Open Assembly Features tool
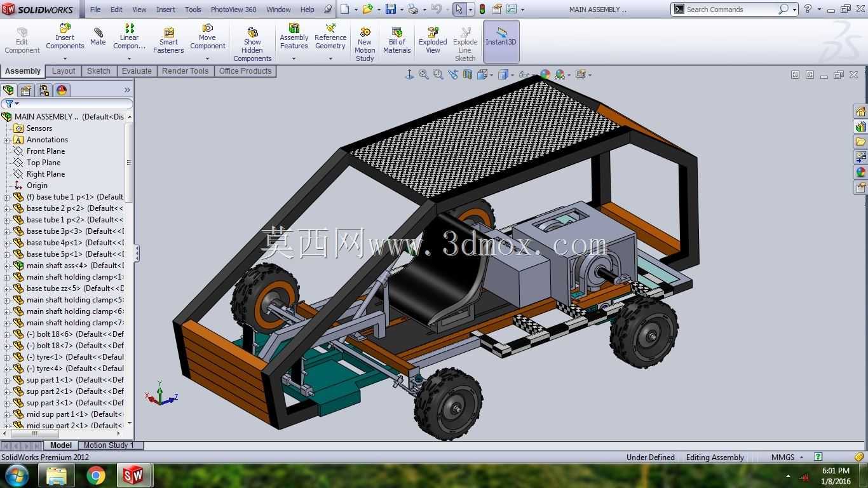The image size is (868, 488). pos(294,37)
